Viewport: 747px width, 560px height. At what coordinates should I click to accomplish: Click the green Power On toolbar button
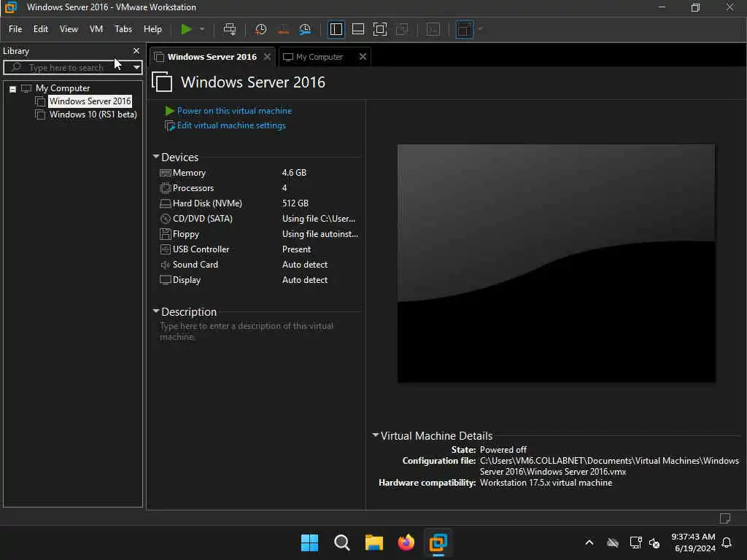[x=186, y=29]
